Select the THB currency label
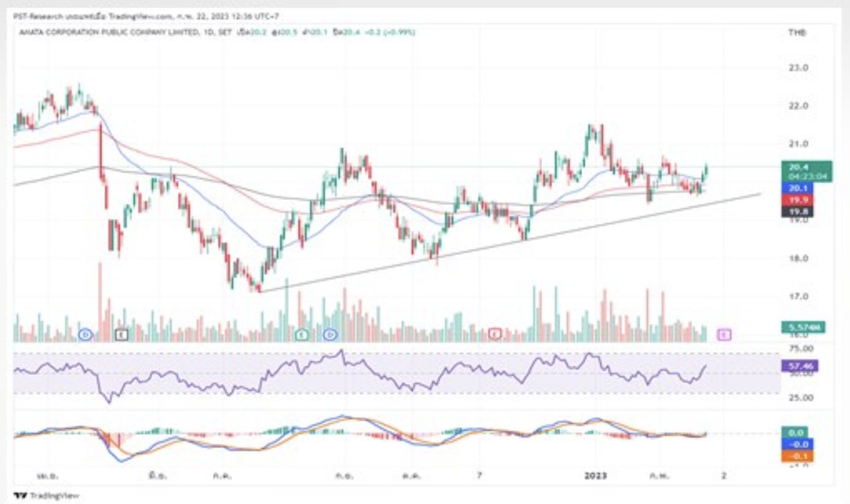850x504 pixels. (x=797, y=32)
